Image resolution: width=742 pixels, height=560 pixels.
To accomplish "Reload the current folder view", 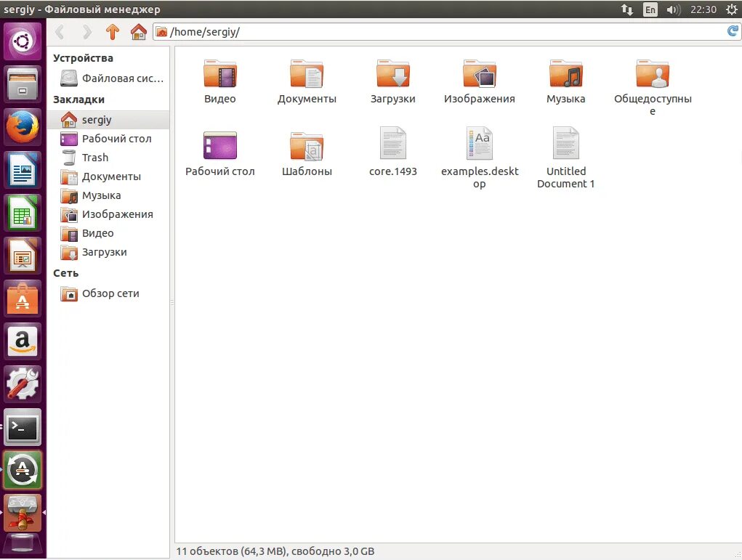I will point(733,31).
